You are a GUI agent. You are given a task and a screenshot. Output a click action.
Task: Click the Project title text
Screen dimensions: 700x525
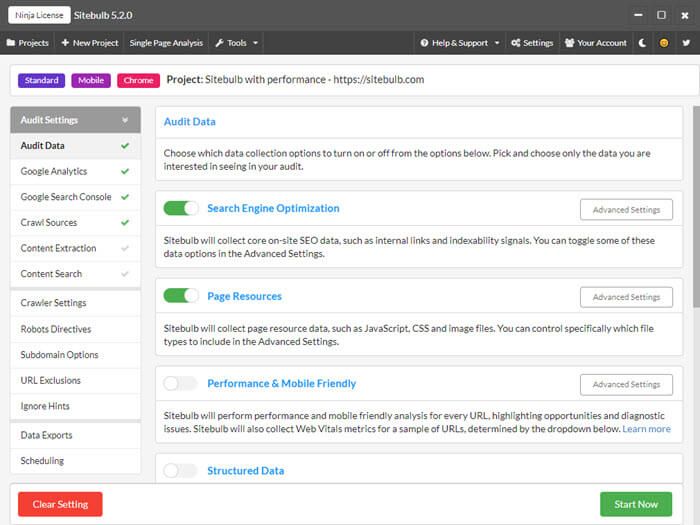tap(295, 79)
